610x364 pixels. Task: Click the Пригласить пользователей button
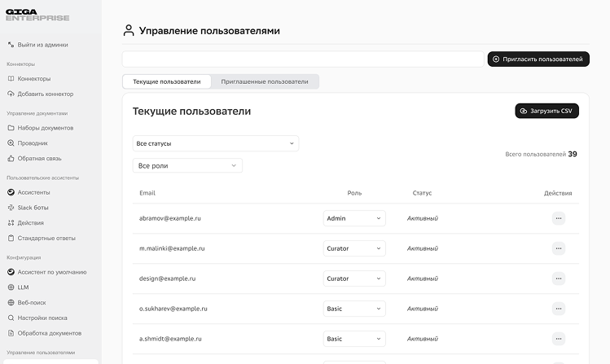(x=538, y=59)
